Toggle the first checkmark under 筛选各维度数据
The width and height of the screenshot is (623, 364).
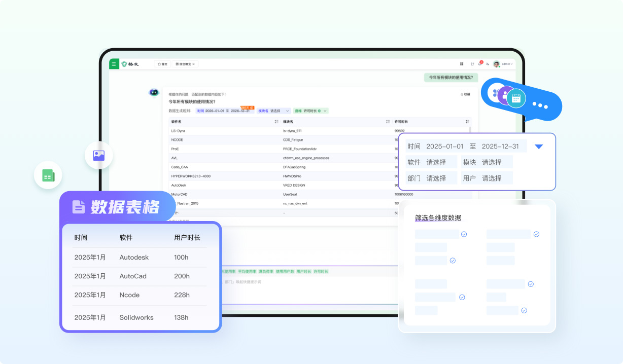tap(464, 234)
